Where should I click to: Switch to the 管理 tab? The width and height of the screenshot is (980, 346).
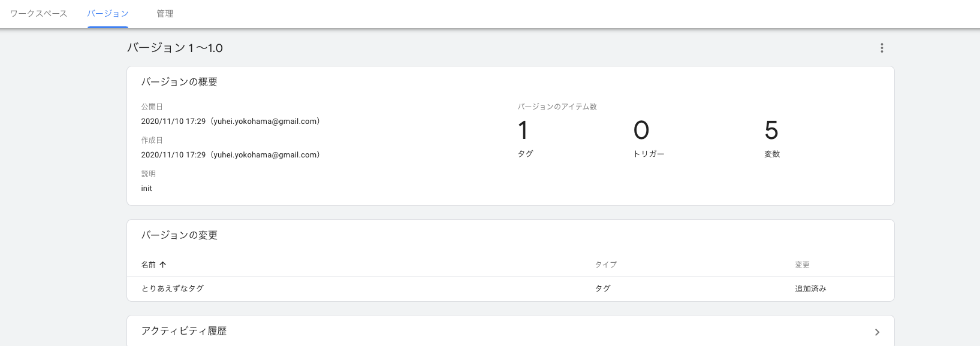164,13
